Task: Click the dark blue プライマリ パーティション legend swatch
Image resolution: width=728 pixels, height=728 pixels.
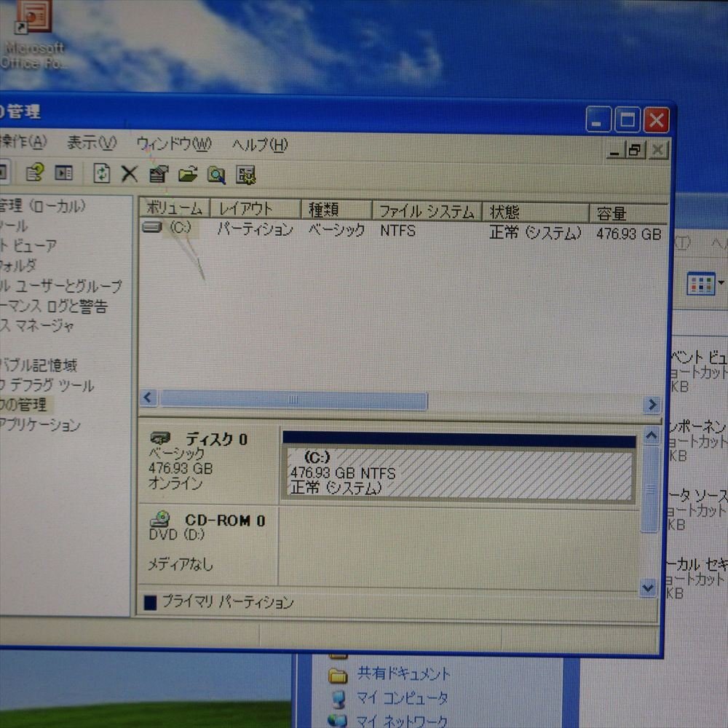Action: (150, 603)
